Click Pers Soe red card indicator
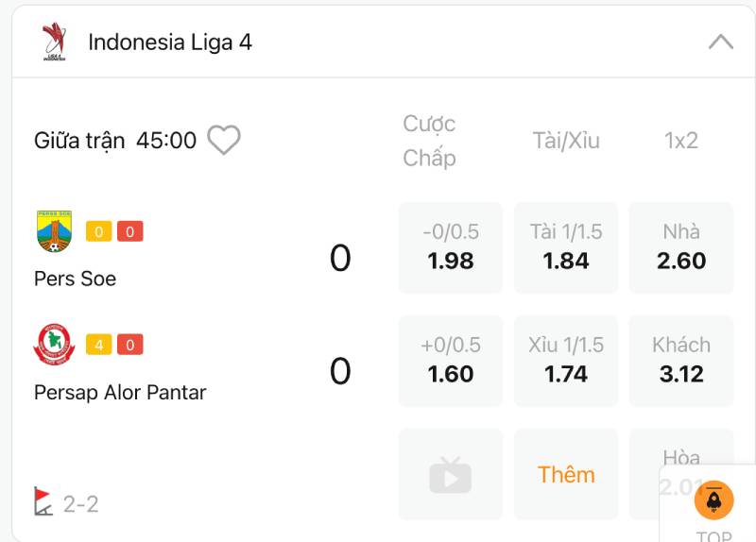This screenshot has width=756, height=542. 130,231
